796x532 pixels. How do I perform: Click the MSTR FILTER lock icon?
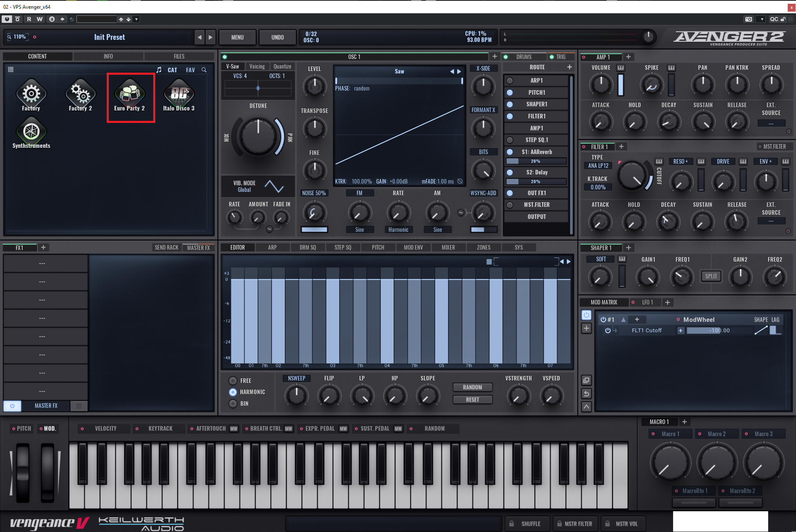(559, 524)
